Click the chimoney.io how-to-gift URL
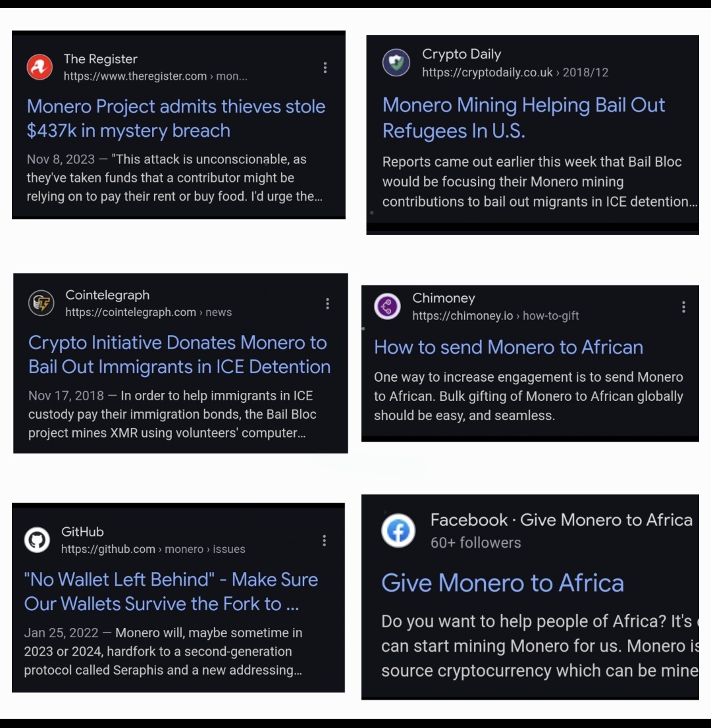The width and height of the screenshot is (711, 728). click(x=496, y=316)
